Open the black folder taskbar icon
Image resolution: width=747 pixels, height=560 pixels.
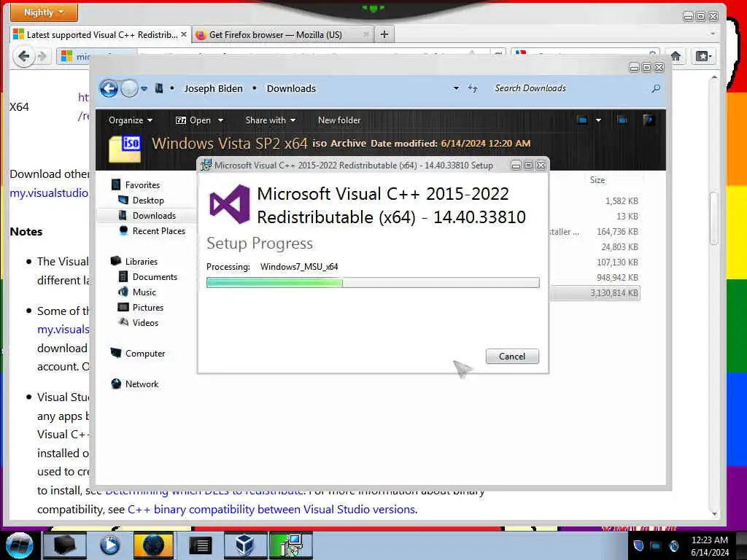(65, 545)
